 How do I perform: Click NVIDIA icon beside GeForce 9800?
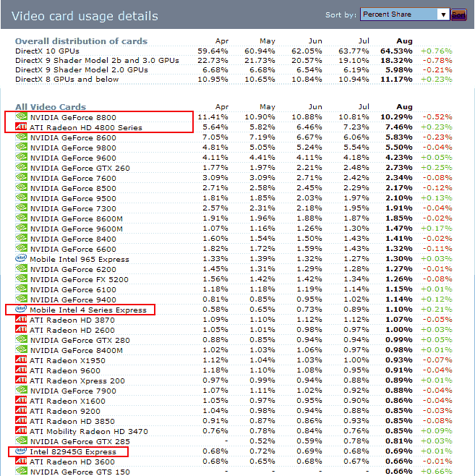(x=21, y=147)
